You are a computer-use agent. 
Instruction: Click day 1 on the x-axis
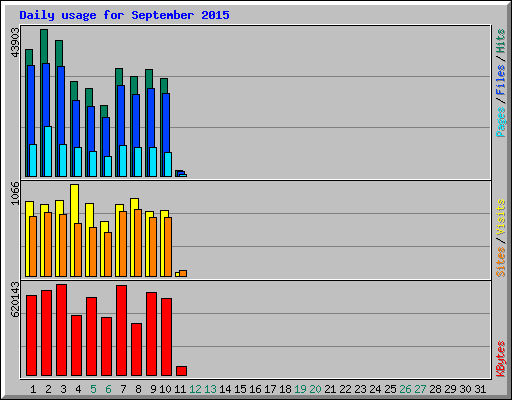(33, 389)
